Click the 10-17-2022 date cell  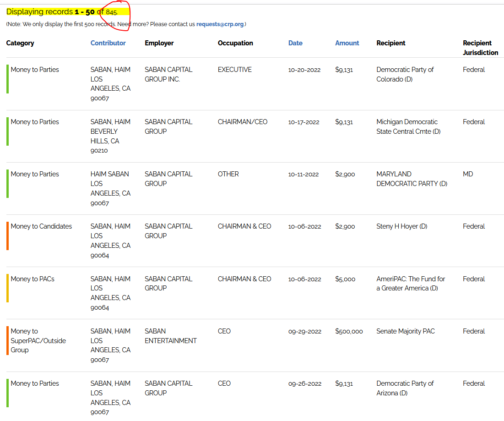pyautogui.click(x=304, y=122)
